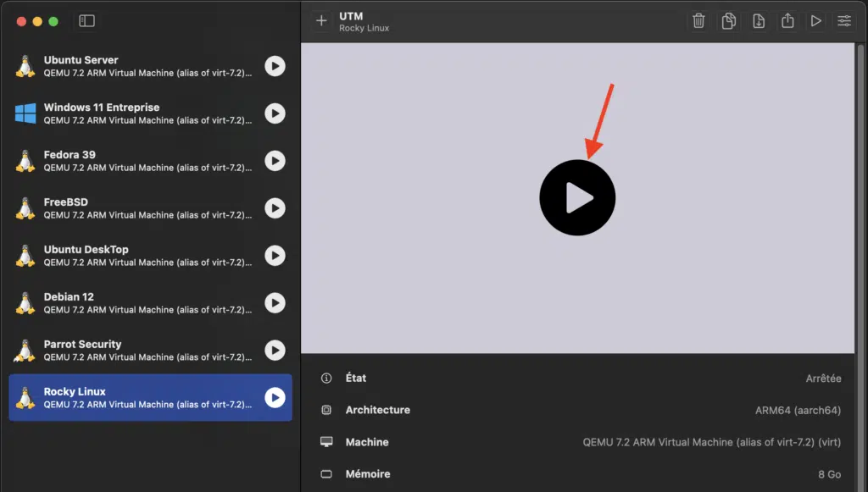Image resolution: width=868 pixels, height=492 pixels.
Task: Click the Ubuntu Server penguin icon
Action: [x=25, y=66]
